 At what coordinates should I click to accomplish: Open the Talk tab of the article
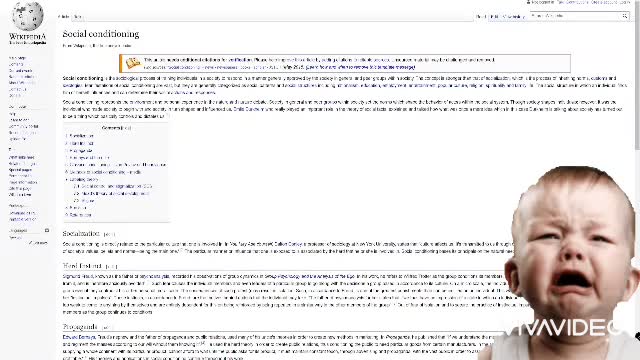[x=78, y=17]
